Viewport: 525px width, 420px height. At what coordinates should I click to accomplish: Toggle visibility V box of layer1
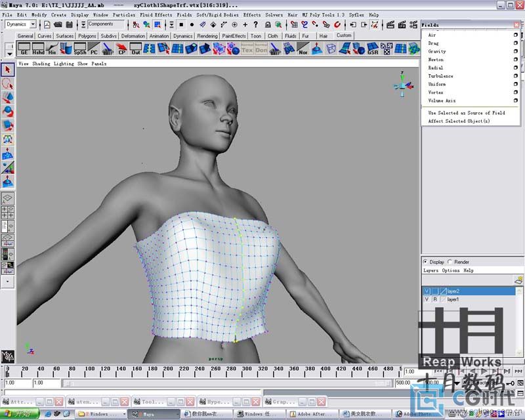click(427, 299)
